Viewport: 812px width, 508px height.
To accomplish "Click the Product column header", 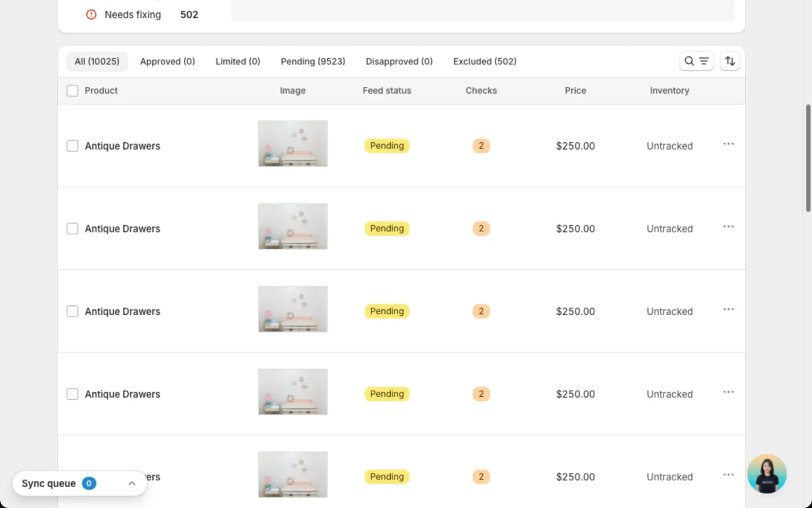I will 101,90.
